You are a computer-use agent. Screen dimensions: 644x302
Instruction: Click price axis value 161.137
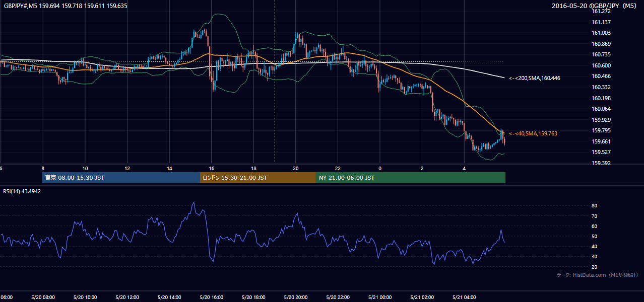(601, 22)
